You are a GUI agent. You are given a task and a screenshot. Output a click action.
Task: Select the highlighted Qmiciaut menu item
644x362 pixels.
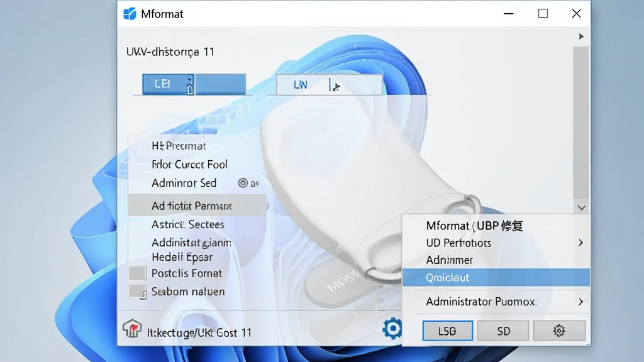pos(496,277)
